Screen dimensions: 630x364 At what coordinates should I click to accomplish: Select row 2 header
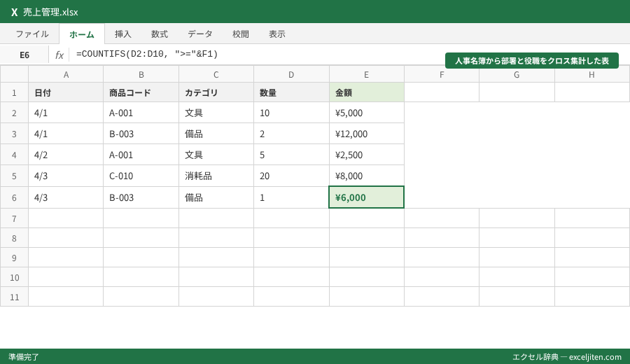pos(14,113)
